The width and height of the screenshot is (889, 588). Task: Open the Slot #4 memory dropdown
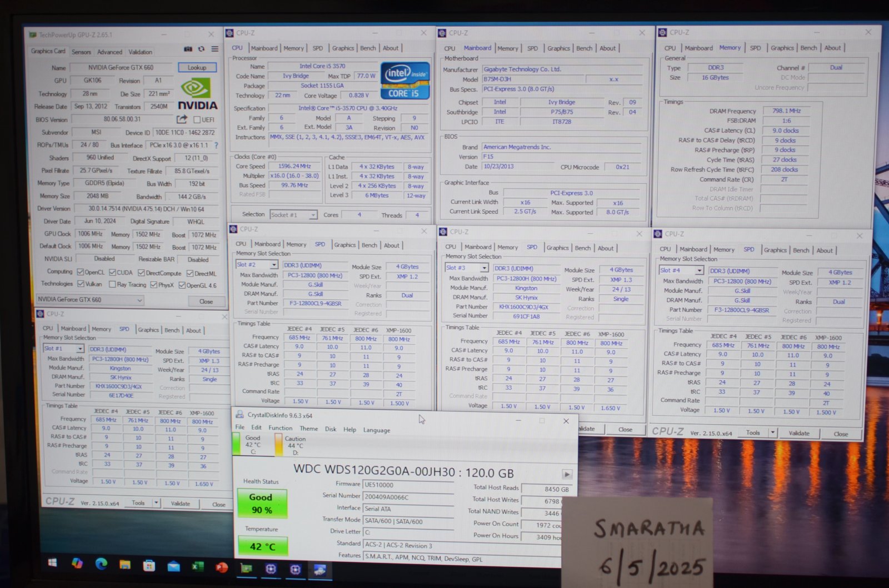(x=681, y=270)
